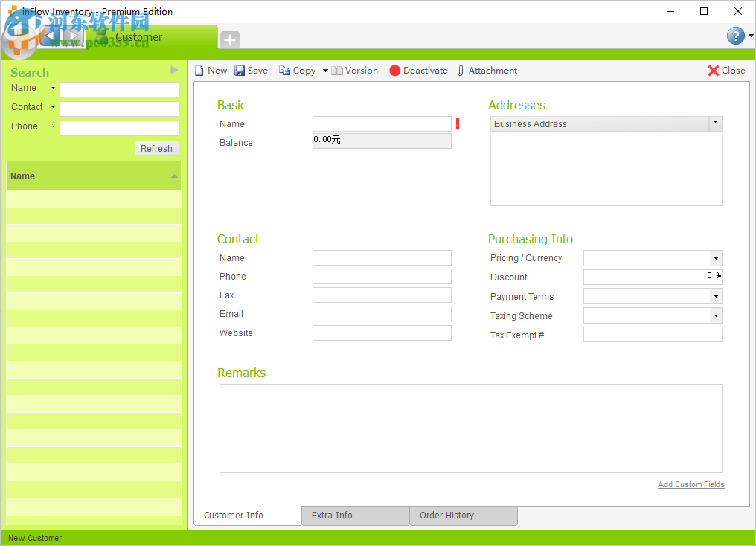Click the Deactivate toolbar label
The image size is (756, 546).
point(426,71)
